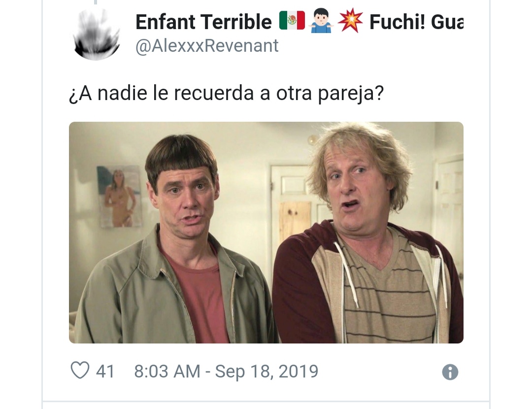
Task: Open the embedded photo of two men
Action: [266, 233]
